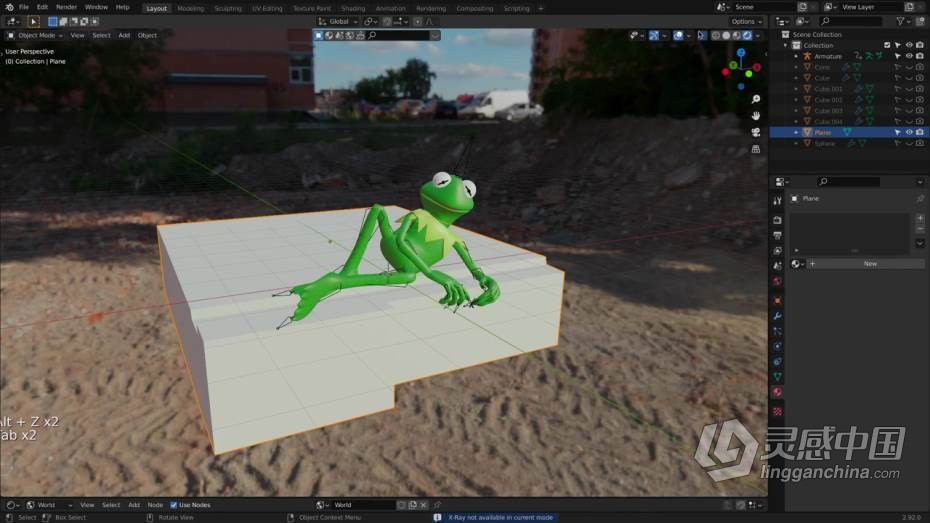Viewport: 930px width, 523px height.
Task: Select Cube.001 row in outliner
Action: coord(847,89)
